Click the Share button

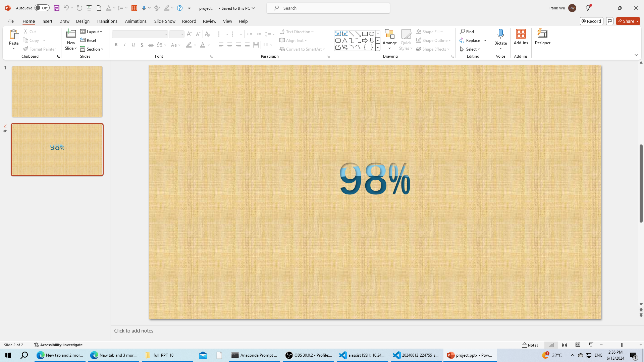[x=628, y=21]
